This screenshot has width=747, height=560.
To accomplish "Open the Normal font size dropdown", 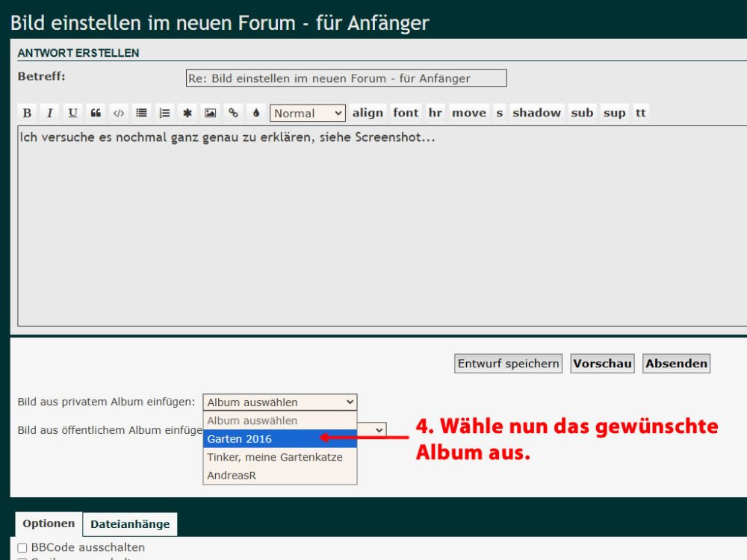I will tap(307, 113).
